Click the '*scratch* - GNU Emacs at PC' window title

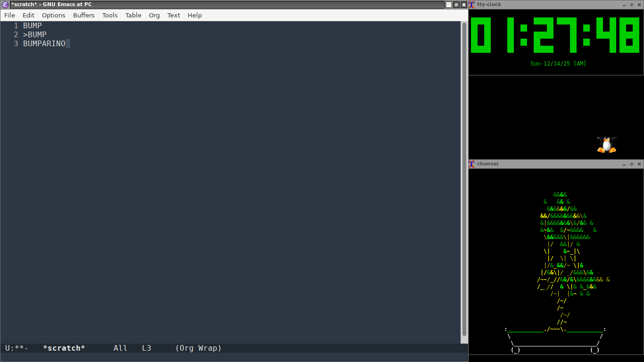pyautogui.click(x=51, y=5)
